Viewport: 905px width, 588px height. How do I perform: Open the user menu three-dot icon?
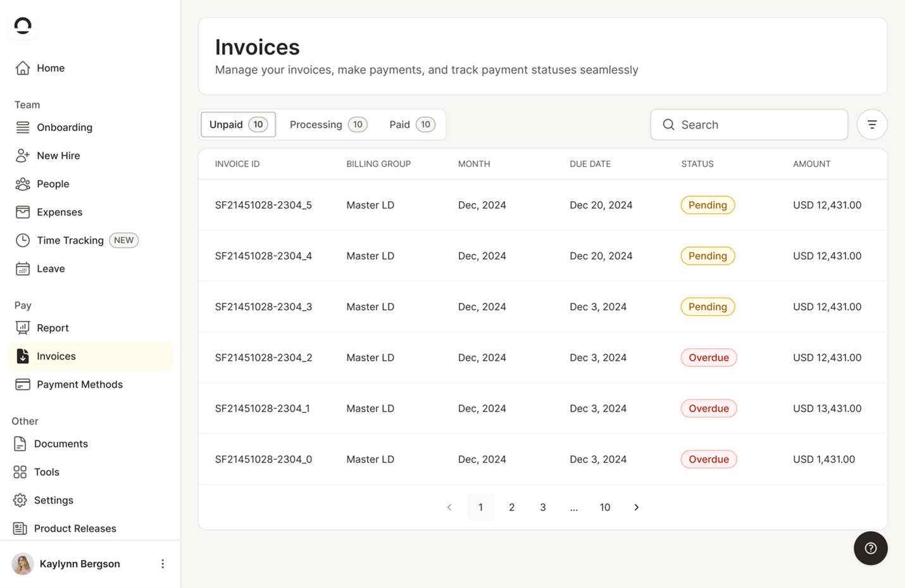tap(163, 564)
